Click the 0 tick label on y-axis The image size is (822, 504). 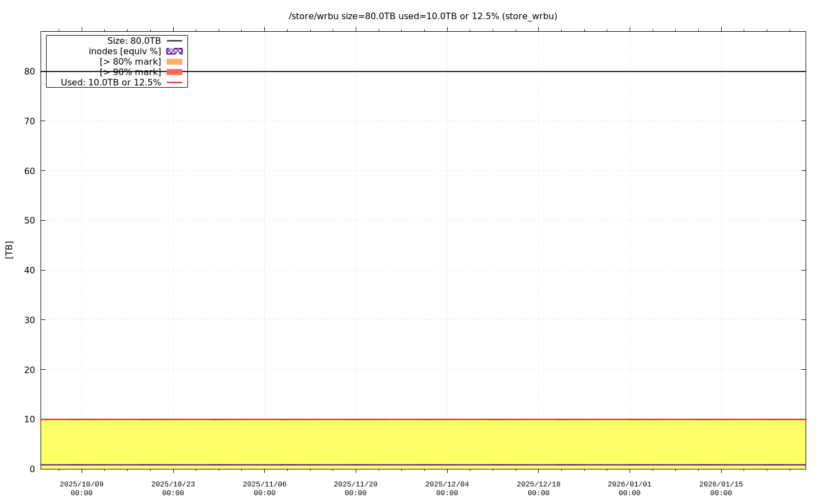click(x=32, y=469)
